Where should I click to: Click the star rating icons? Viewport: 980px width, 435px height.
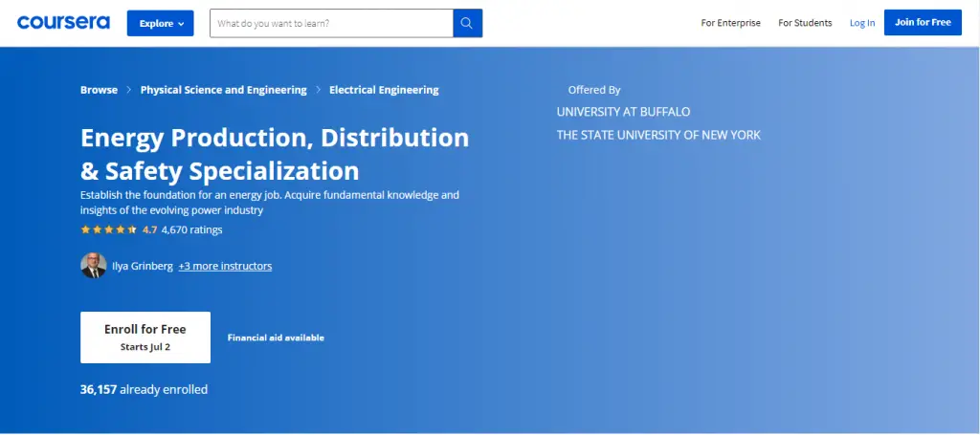point(108,229)
